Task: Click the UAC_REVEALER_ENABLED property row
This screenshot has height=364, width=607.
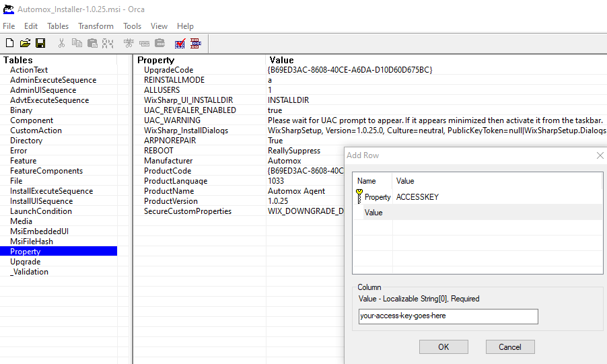Action: [190, 110]
